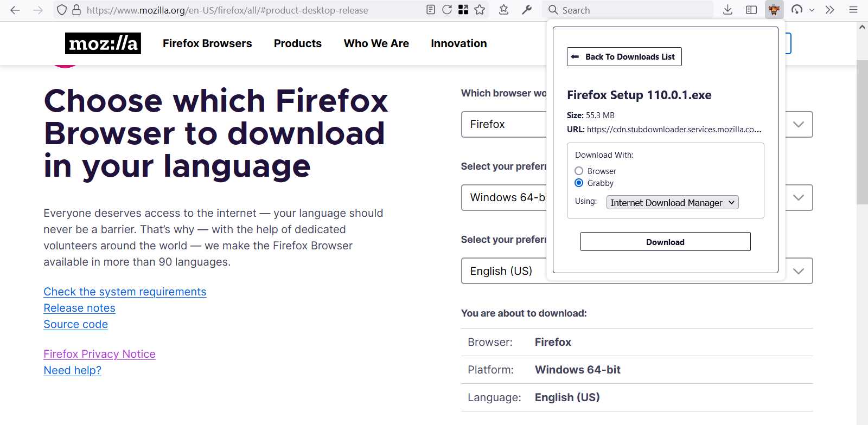The width and height of the screenshot is (868, 425).
Task: Open the starred-tray bookmarks toolbar icon
Action: pyautogui.click(x=504, y=10)
